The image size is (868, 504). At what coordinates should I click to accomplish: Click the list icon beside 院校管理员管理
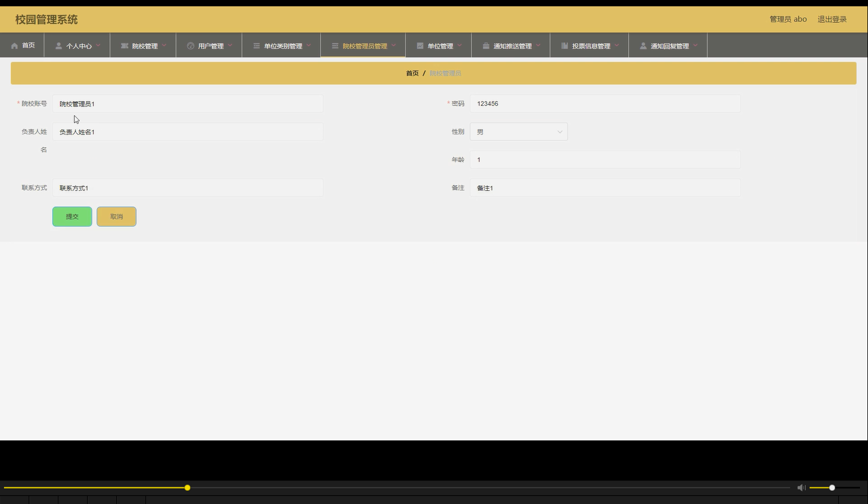pyautogui.click(x=335, y=46)
